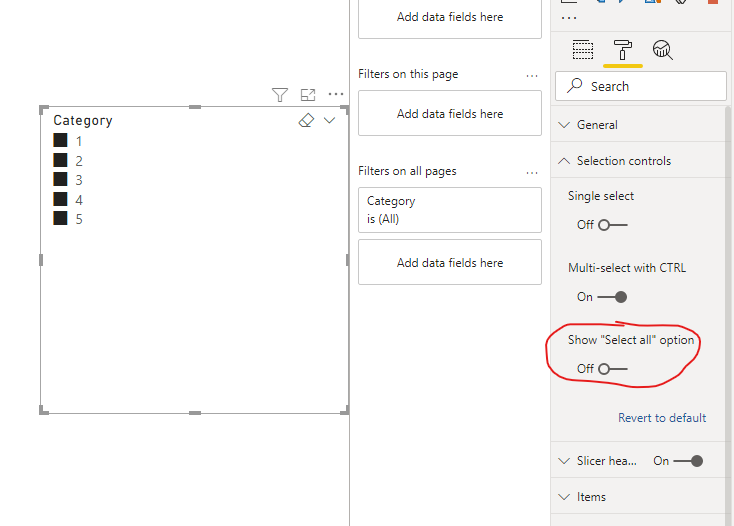Toggle the Single select switch
This screenshot has width=734, height=526.
pos(613,225)
